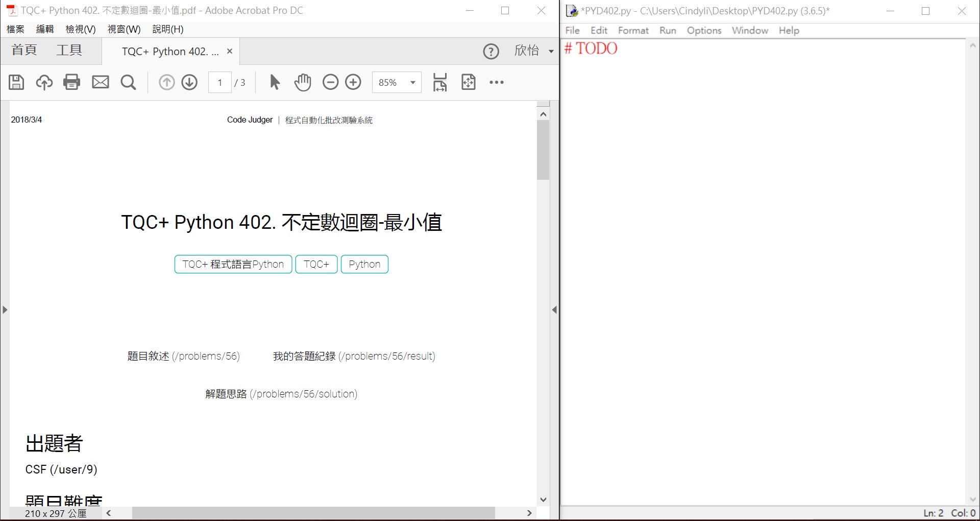Zoom in with the plus icon
Screen dimensions: 980x521
pyautogui.click(x=353, y=82)
